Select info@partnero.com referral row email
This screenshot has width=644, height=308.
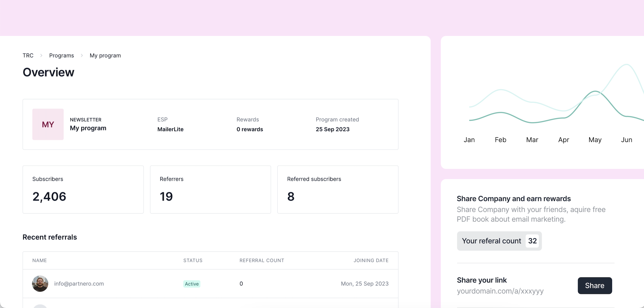[79, 284]
